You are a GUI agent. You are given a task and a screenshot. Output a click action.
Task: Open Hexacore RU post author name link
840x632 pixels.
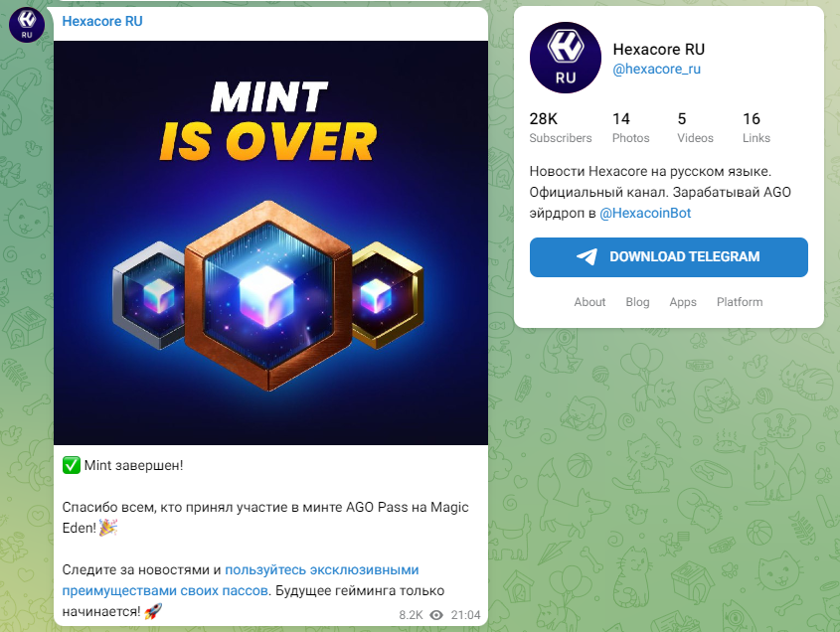[102, 21]
